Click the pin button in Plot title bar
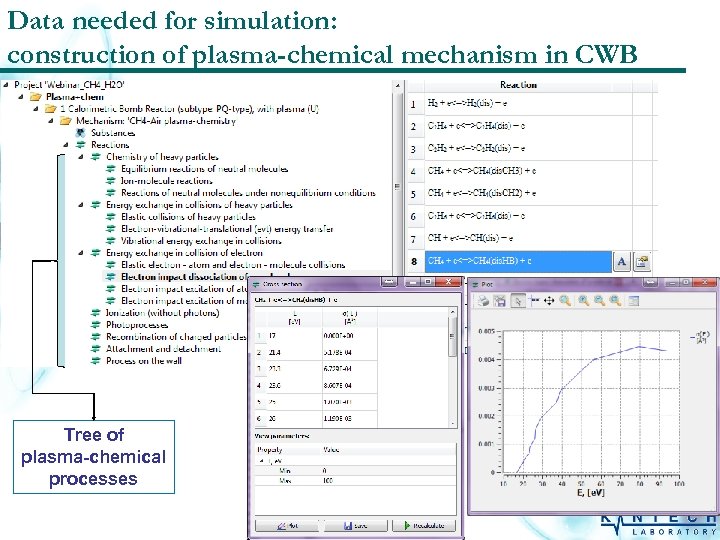This screenshot has width=720, height=540. (650, 282)
